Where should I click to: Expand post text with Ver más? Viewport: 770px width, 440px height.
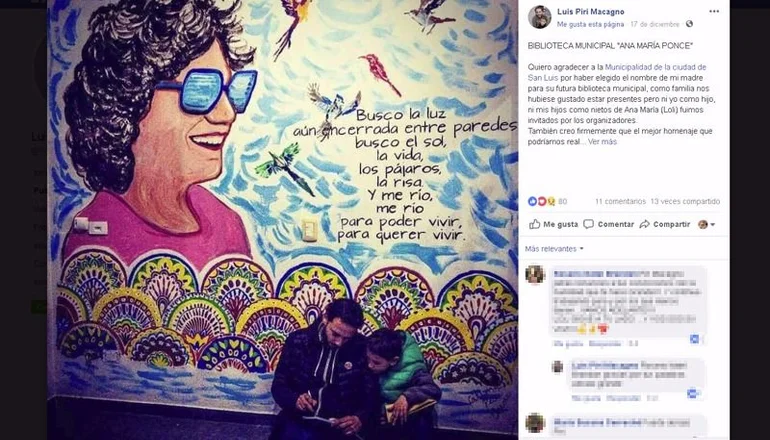[x=602, y=142]
